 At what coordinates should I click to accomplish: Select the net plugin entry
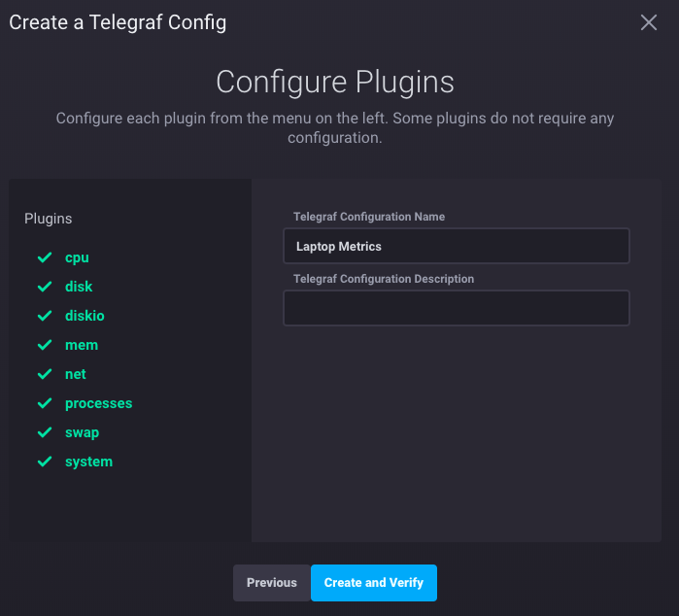coord(76,374)
